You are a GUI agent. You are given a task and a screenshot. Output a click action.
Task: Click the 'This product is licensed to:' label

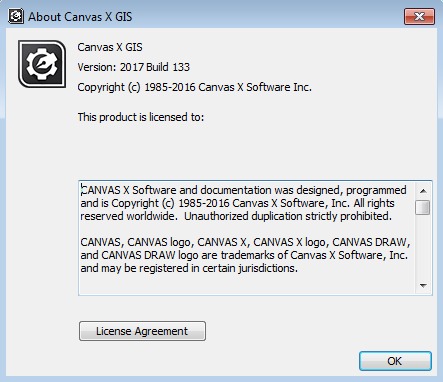141,117
